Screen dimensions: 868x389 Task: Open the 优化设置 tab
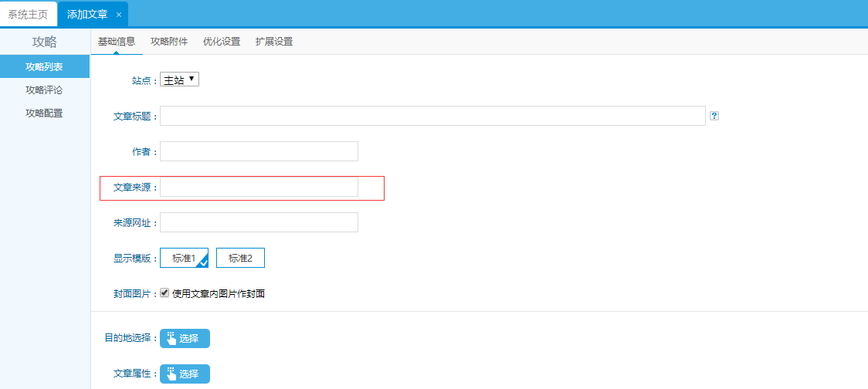point(221,42)
